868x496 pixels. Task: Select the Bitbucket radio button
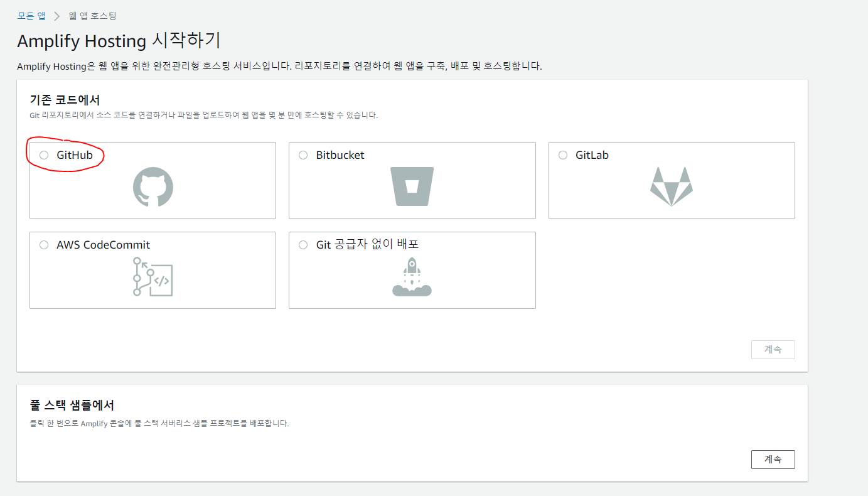pyautogui.click(x=303, y=155)
